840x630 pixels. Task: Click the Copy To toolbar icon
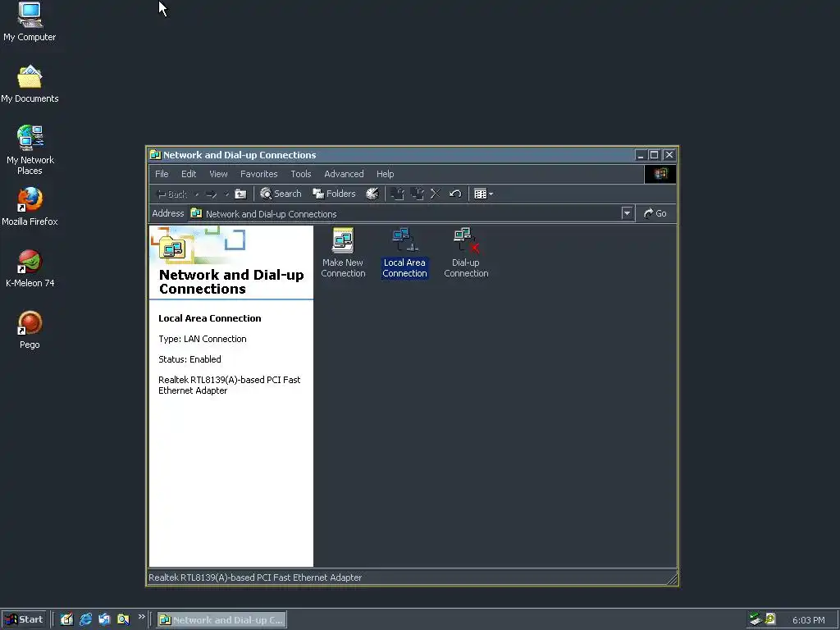(417, 194)
